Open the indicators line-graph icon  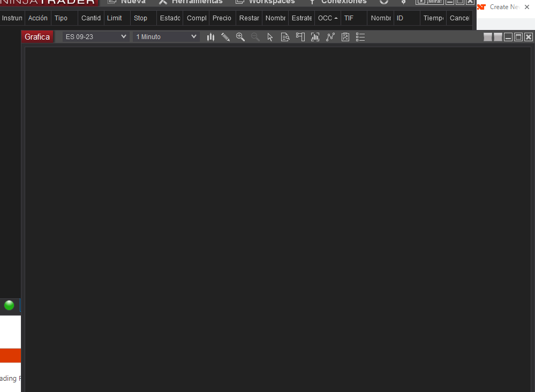(330, 37)
